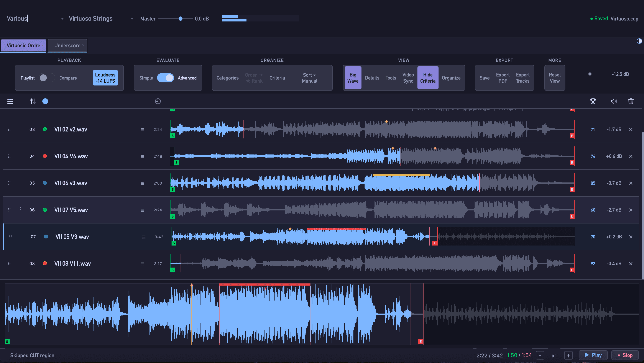The width and height of the screenshot is (644, 363).
Task: Grab the drag handle of VII 08 V11.wav
Action: [x=9, y=264]
